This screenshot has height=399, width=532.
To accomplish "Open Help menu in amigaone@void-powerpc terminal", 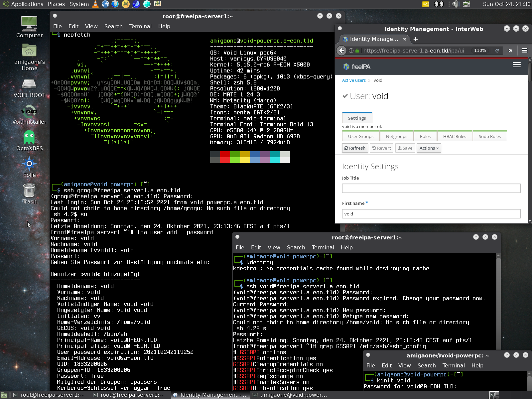I will point(477,365).
